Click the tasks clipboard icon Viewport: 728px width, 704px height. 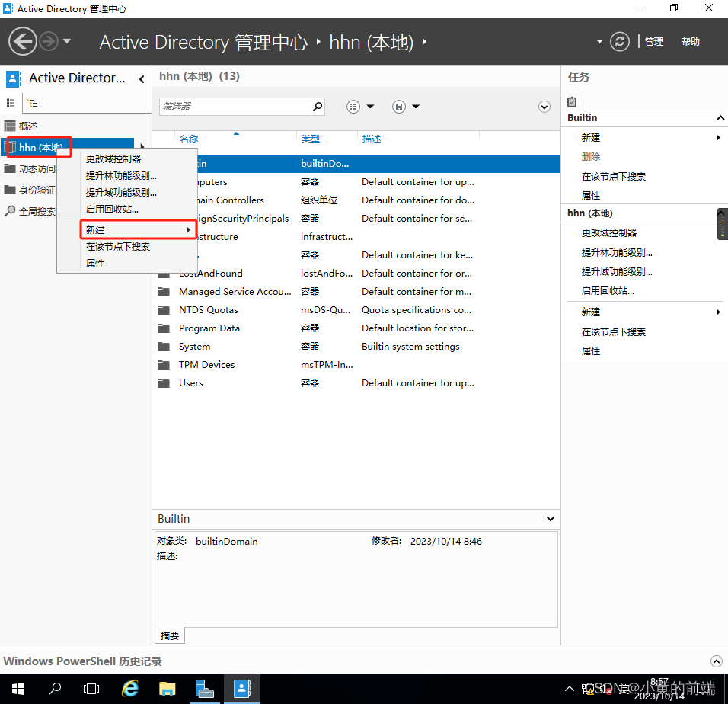coord(572,101)
